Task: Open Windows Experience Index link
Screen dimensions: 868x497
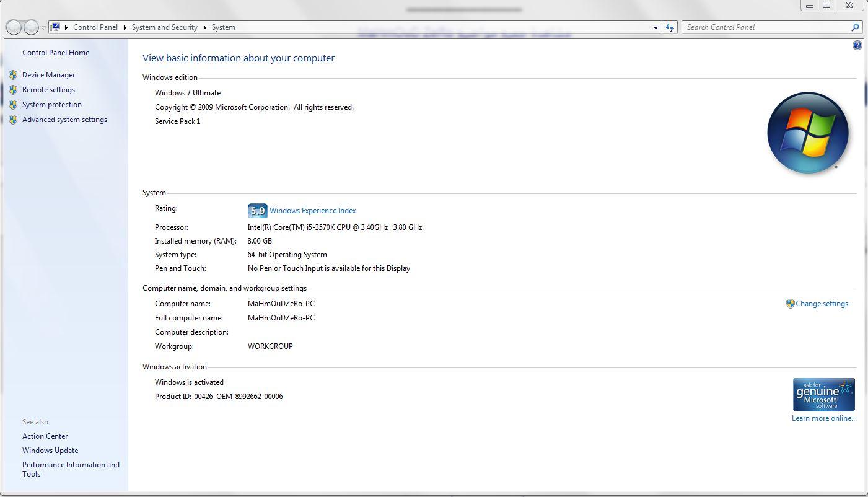Action: [x=313, y=211]
